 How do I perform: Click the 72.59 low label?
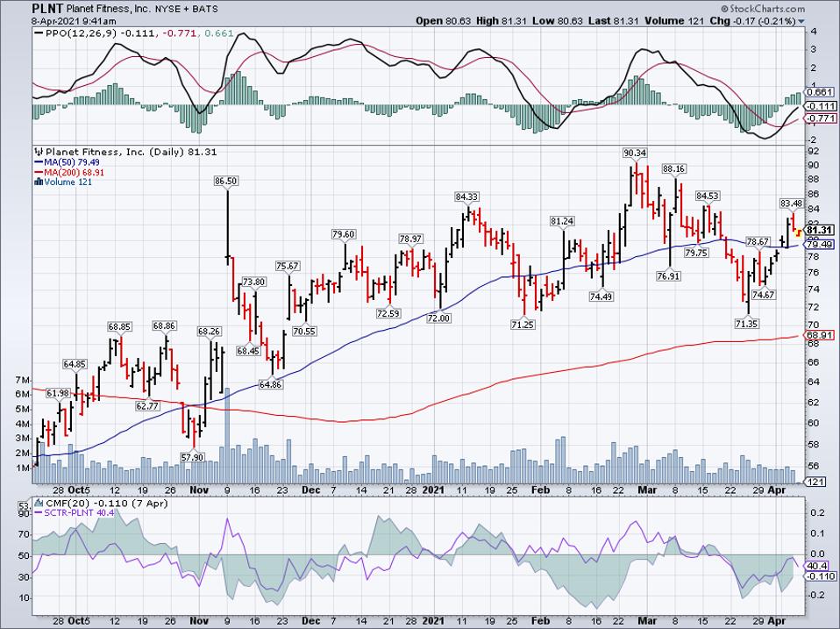click(388, 313)
